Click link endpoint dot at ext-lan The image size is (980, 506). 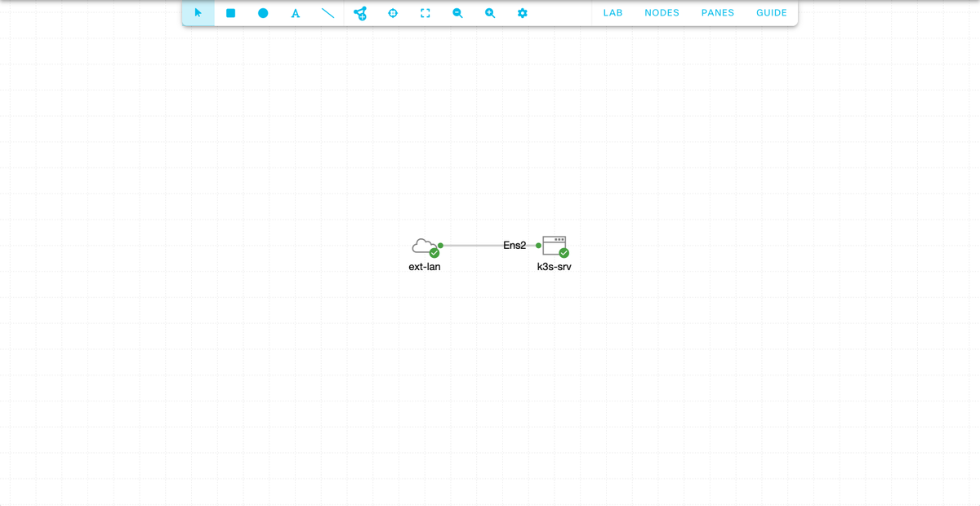click(x=440, y=245)
